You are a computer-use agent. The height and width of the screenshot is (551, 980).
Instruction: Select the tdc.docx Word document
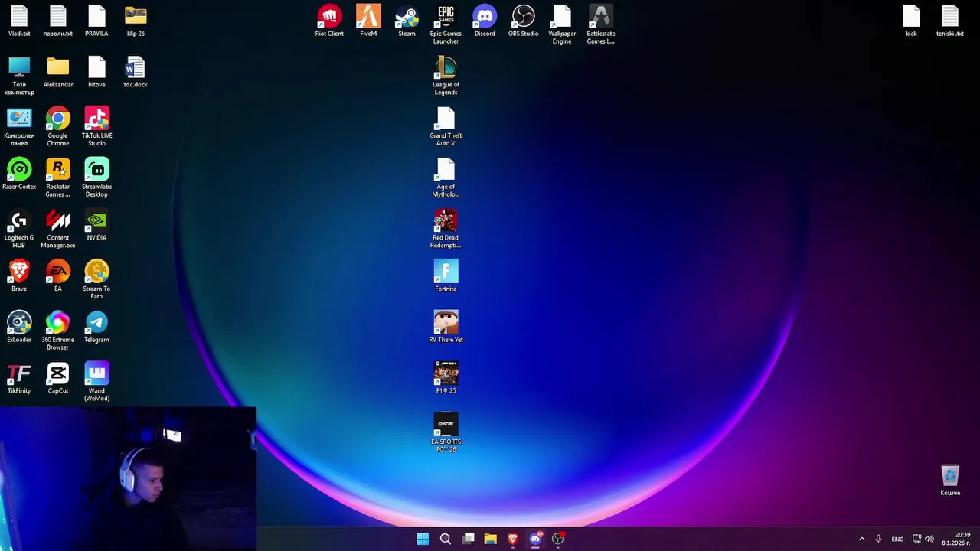(136, 73)
